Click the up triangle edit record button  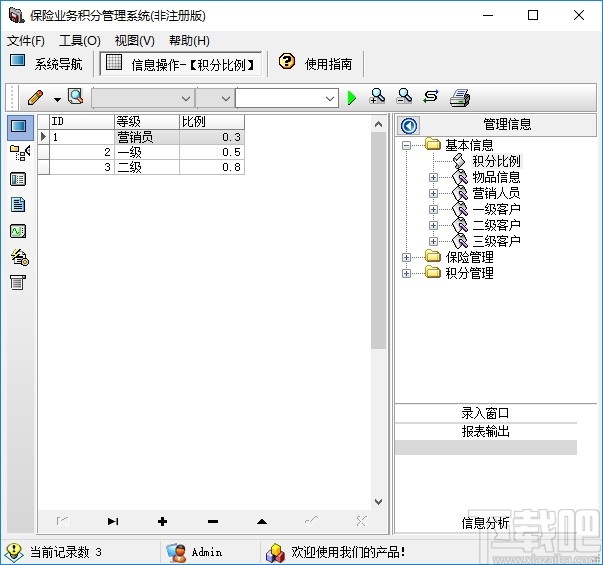coord(262,522)
